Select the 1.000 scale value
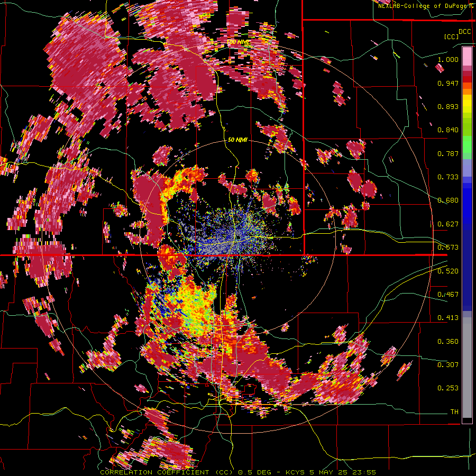 click(448, 59)
